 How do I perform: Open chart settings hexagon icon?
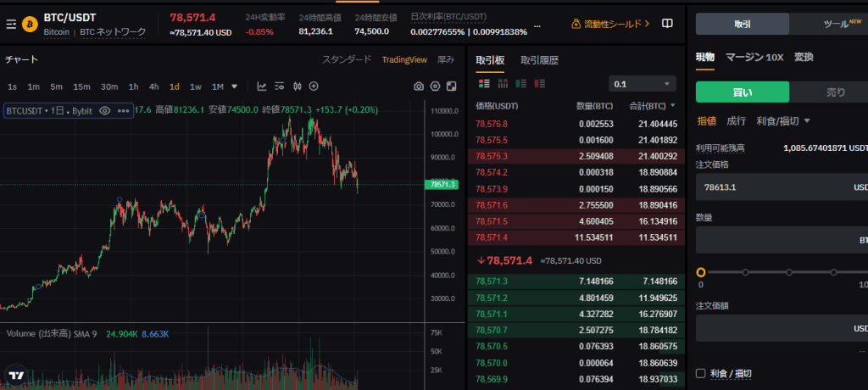point(435,86)
